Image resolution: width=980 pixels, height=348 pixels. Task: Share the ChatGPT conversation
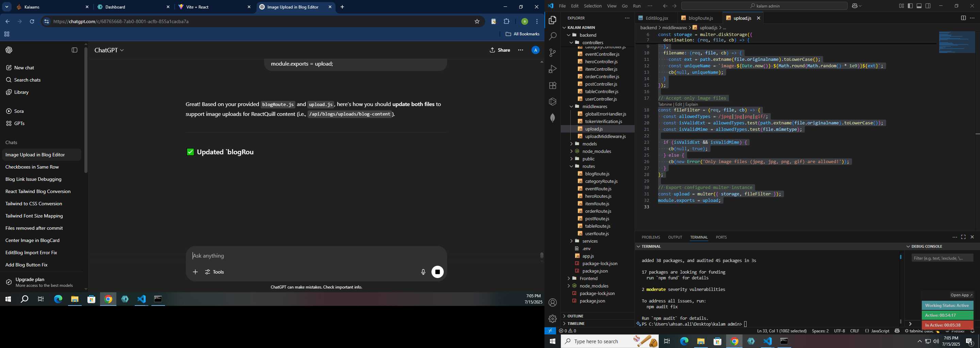(x=500, y=50)
